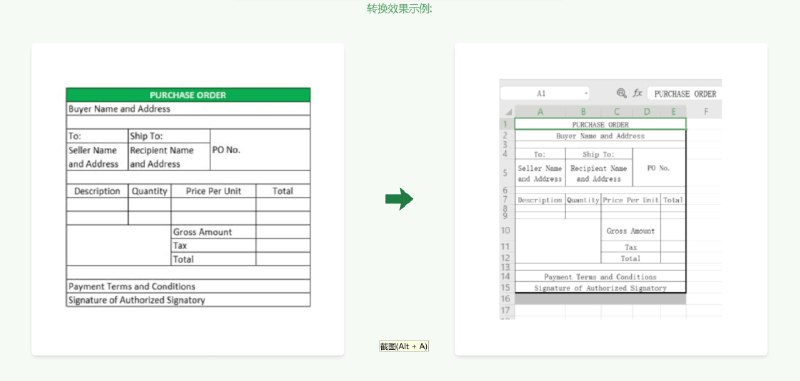Click the PO No. cell in the source image table
The image size is (800, 381).
[x=260, y=150]
